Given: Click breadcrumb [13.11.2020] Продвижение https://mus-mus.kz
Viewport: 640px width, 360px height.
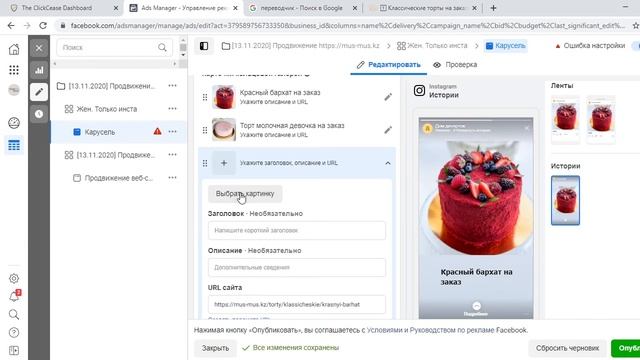Looking at the screenshot, I should [x=300, y=46].
